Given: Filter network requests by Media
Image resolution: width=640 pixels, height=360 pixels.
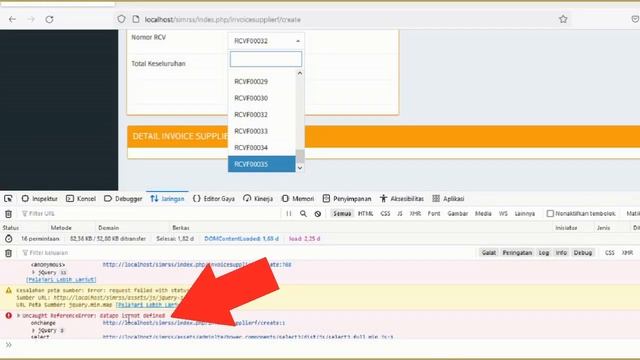Looking at the screenshot, I should [x=483, y=213].
